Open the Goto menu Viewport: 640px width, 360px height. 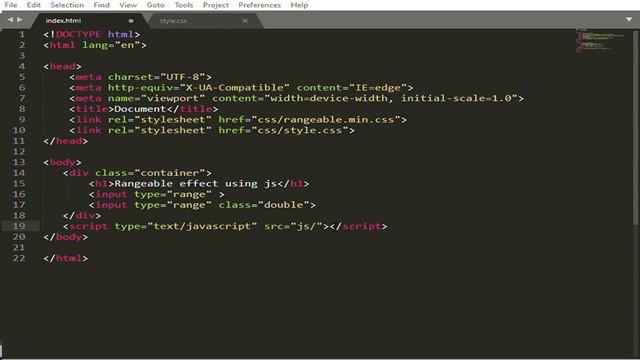click(156, 5)
